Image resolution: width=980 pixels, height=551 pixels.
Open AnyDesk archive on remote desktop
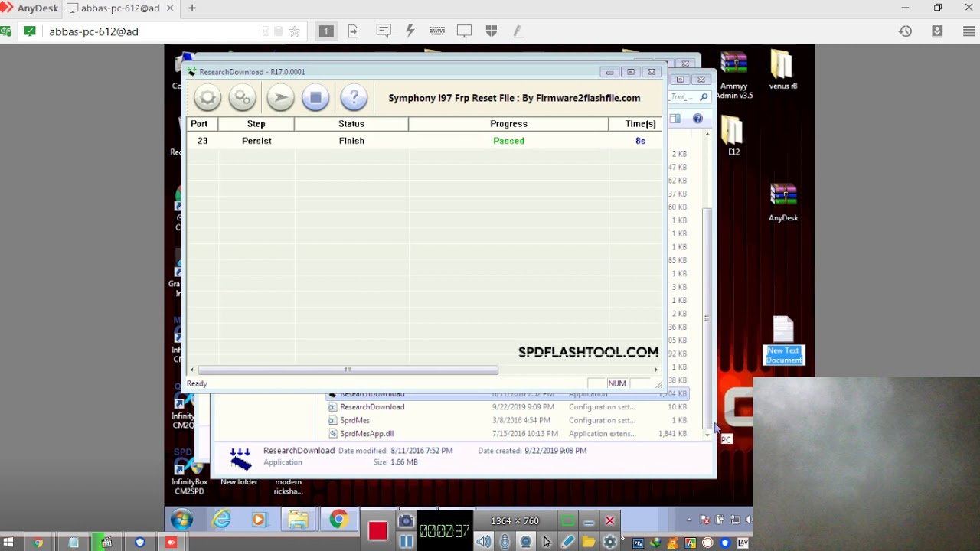point(783,202)
